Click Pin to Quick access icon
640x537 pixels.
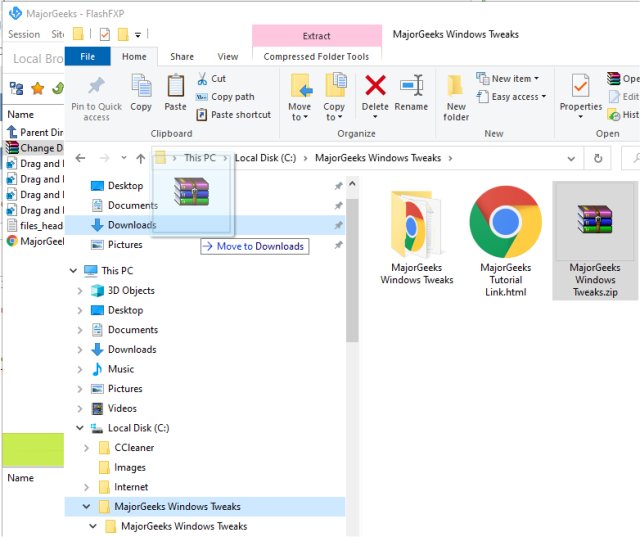tap(96, 86)
